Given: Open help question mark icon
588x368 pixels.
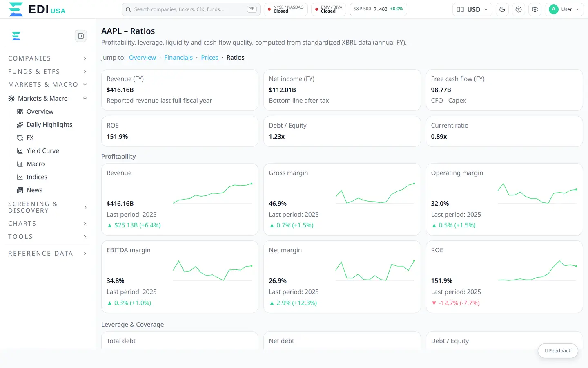Looking at the screenshot, I should [x=519, y=9].
